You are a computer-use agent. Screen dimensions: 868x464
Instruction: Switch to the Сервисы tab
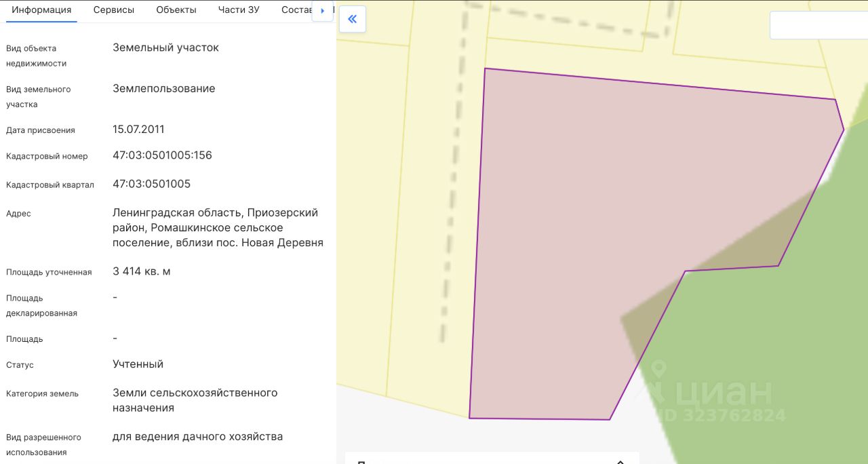click(x=114, y=10)
